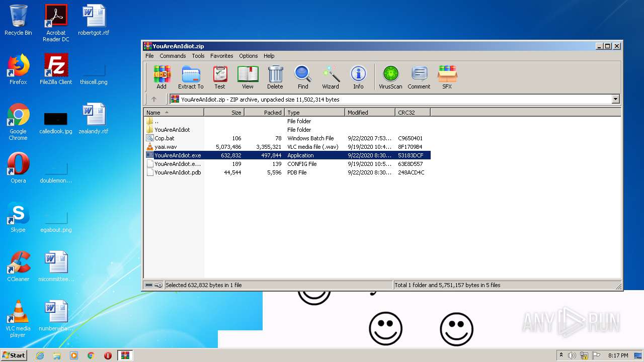The height and width of the screenshot is (362, 644).
Task: Click the Delete trash icon
Action: 275,77
